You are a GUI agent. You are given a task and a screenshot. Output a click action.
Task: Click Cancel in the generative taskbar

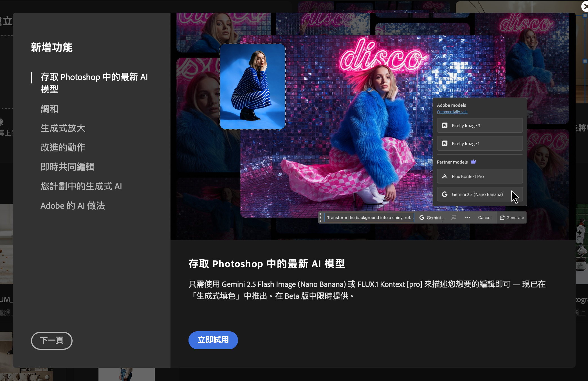coord(484,217)
